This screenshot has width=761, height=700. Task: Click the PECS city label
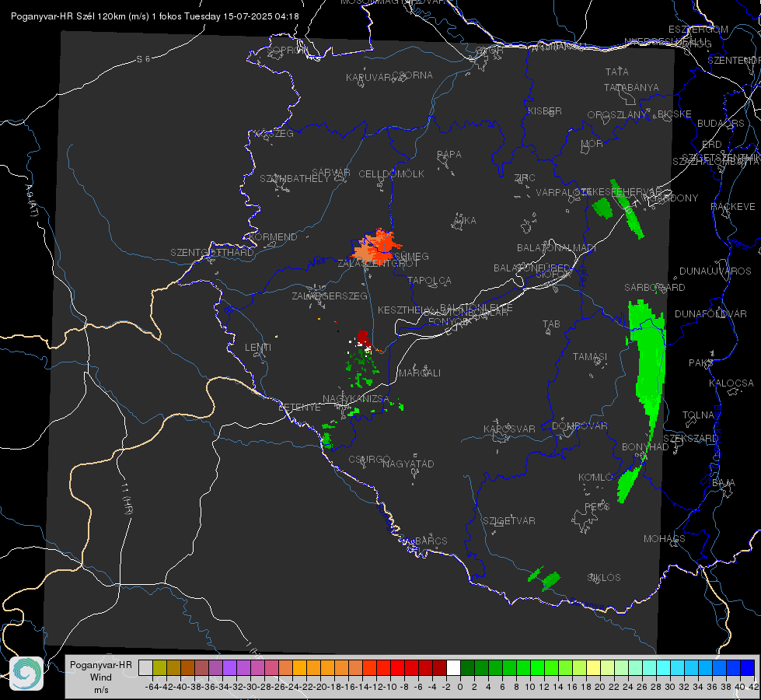pos(597,506)
